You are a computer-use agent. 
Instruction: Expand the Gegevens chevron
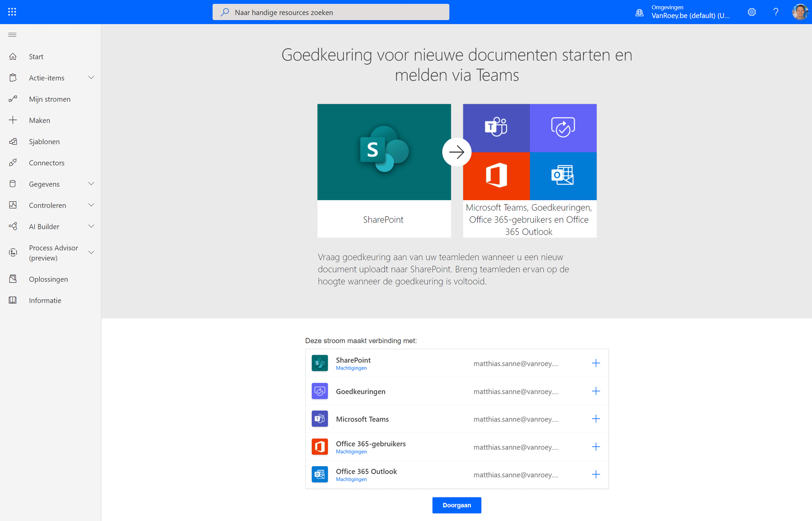click(x=91, y=184)
